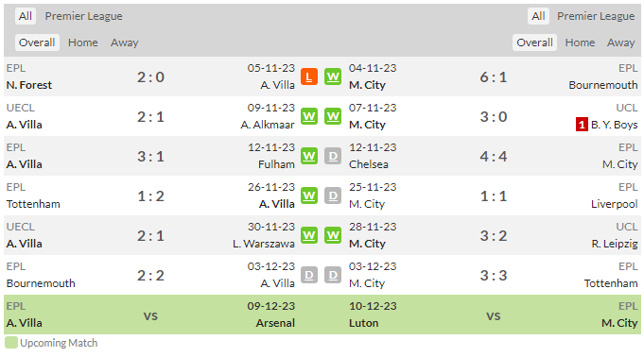Select Away filter on the right panel

[x=620, y=42]
